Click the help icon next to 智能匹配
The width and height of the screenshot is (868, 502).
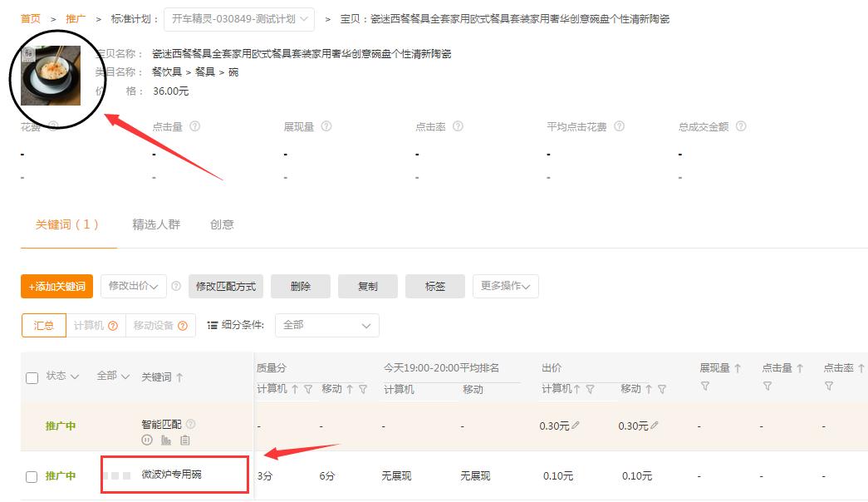(x=189, y=422)
